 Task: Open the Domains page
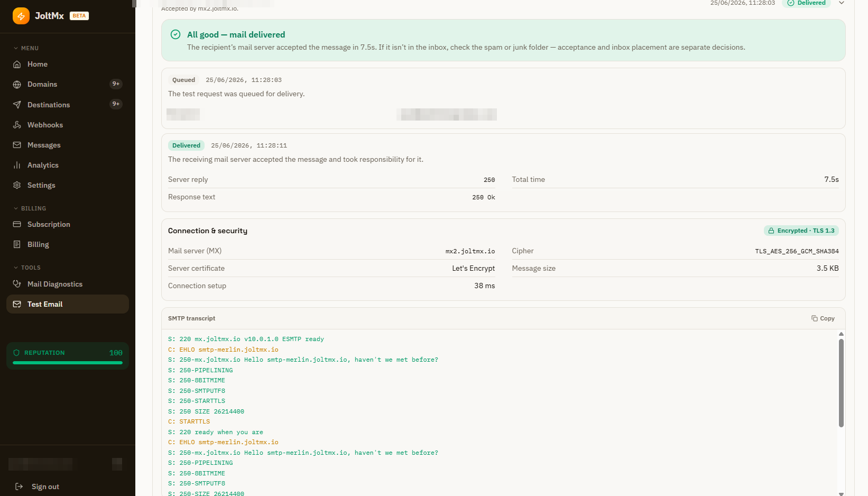68,84
